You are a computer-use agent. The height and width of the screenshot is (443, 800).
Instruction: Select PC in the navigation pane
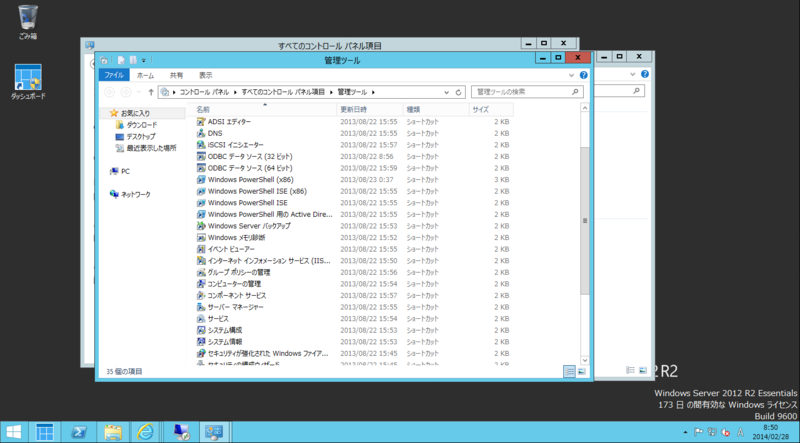(125, 171)
